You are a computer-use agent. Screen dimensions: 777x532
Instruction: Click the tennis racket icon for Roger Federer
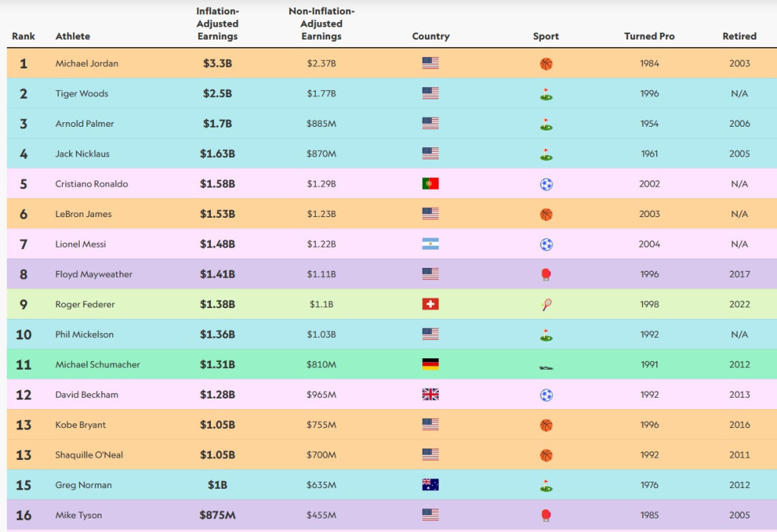pos(546,304)
